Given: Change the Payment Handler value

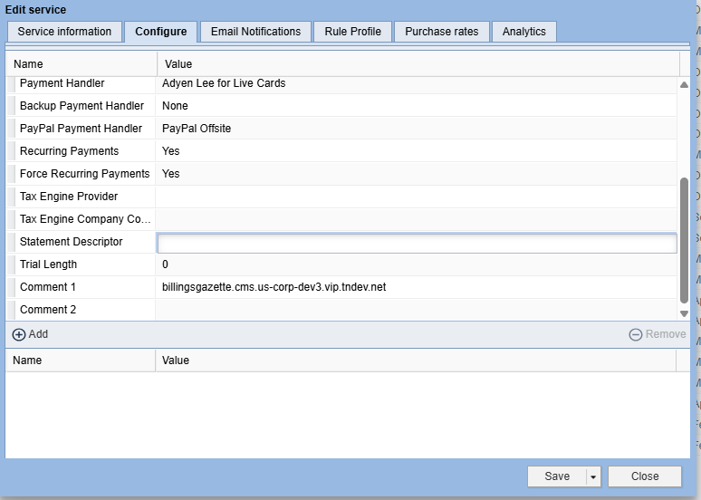Looking at the screenshot, I should coord(223,83).
